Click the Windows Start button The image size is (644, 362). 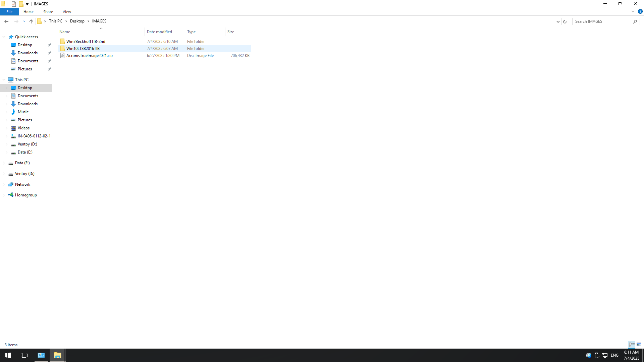(x=8, y=355)
